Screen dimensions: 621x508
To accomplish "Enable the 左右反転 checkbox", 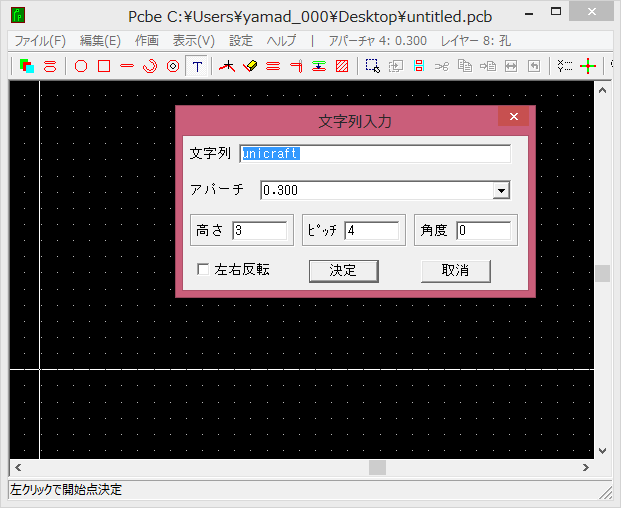I will click(203, 270).
